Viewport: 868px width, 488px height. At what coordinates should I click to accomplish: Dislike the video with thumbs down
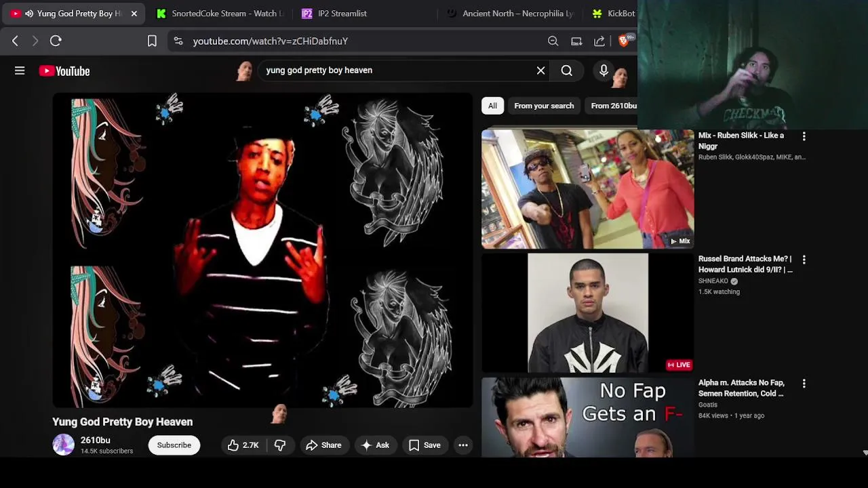coord(280,445)
